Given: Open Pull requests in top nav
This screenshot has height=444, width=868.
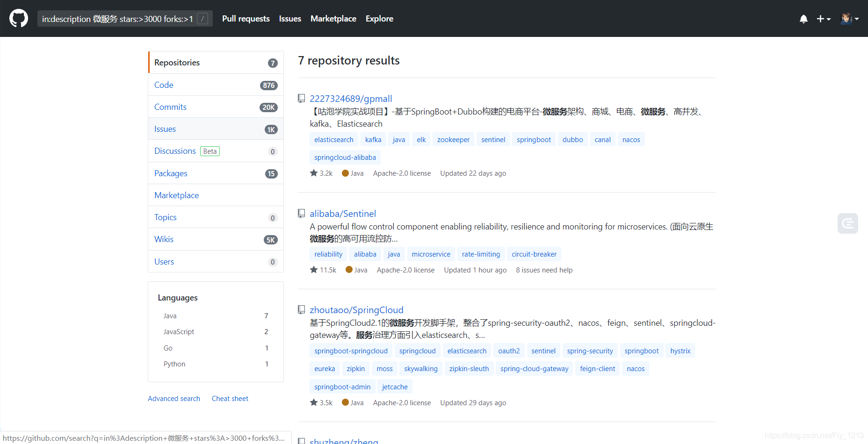Looking at the screenshot, I should pyautogui.click(x=246, y=19).
